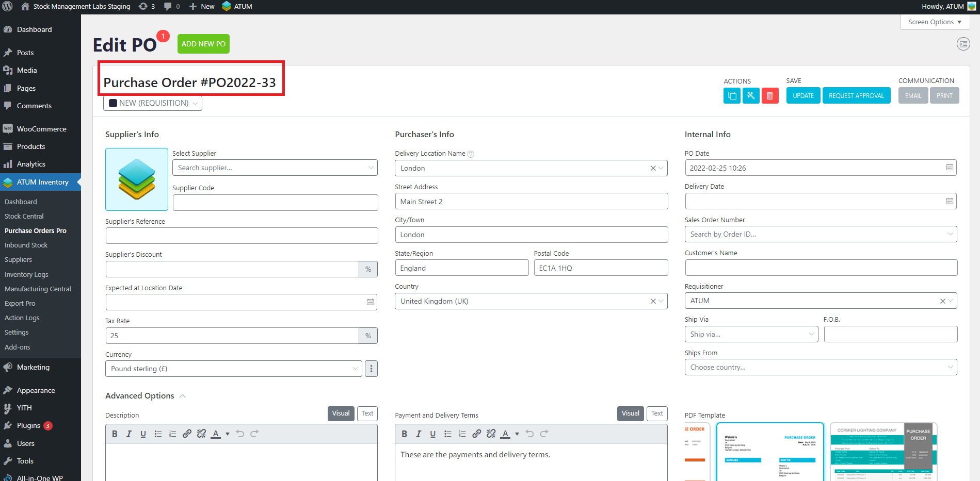Click the EMAIL communication button

tap(913, 96)
